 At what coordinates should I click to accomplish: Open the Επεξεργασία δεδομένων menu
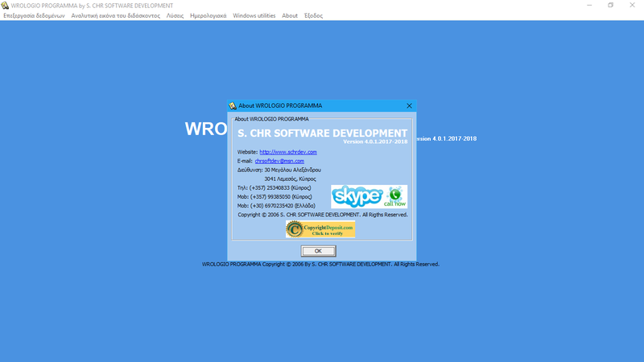click(34, 15)
